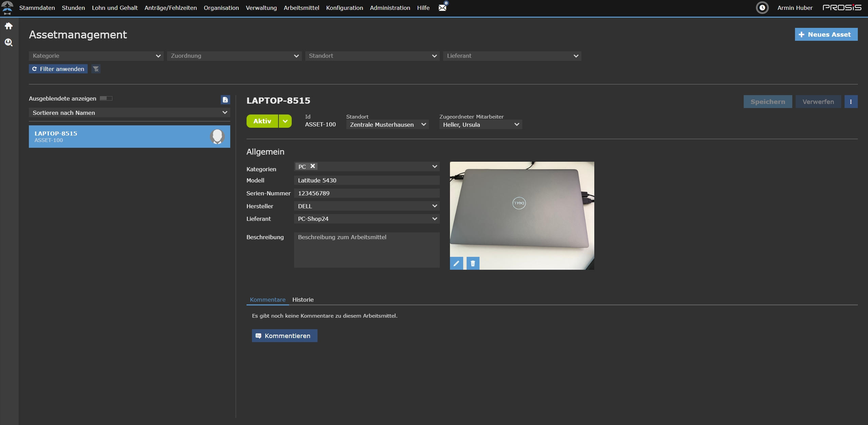Click the Kommentieren button
This screenshot has width=868, height=425.
coord(285,336)
